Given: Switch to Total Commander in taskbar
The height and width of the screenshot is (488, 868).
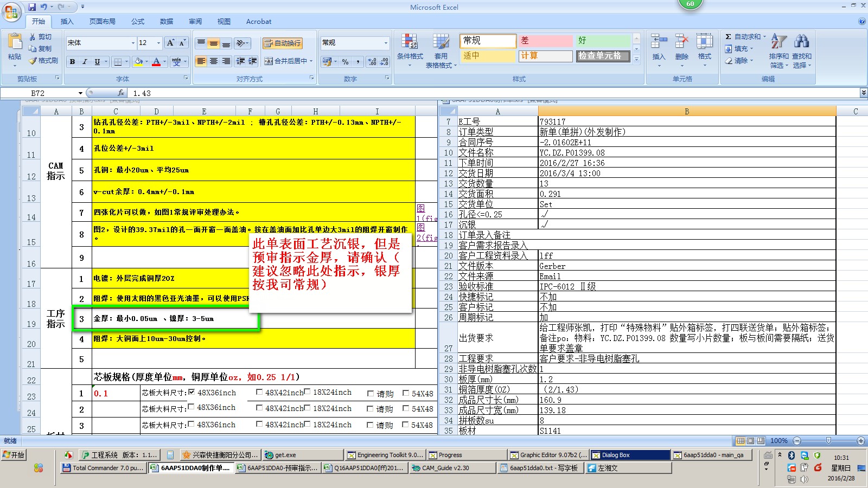Looking at the screenshot, I should [103, 468].
